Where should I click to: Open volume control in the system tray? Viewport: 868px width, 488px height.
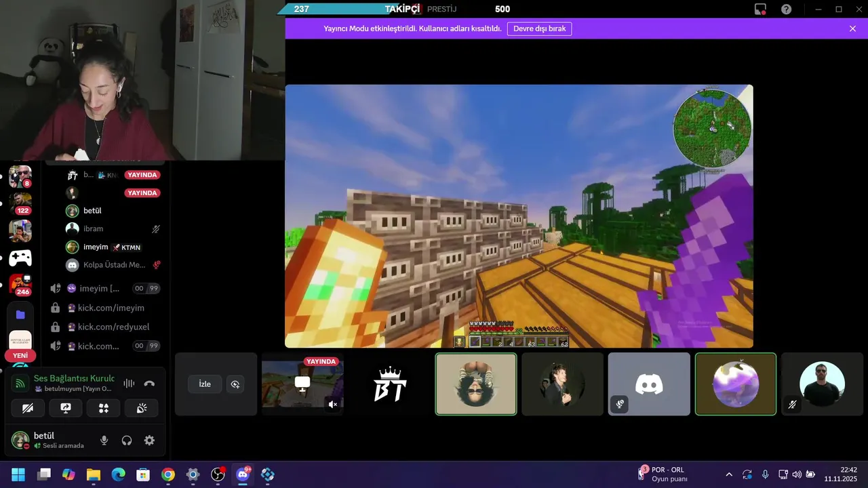(797, 474)
